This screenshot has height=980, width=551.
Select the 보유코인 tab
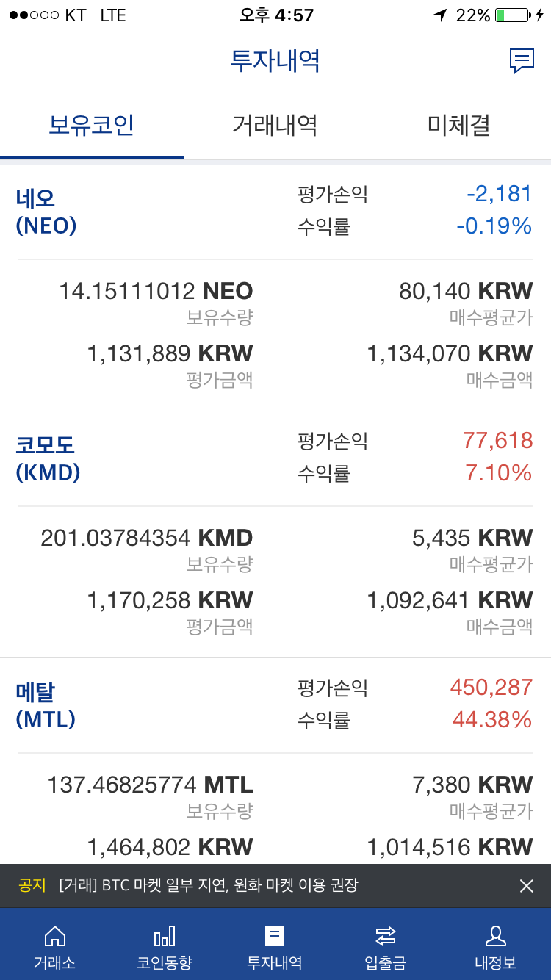pyautogui.click(x=92, y=125)
